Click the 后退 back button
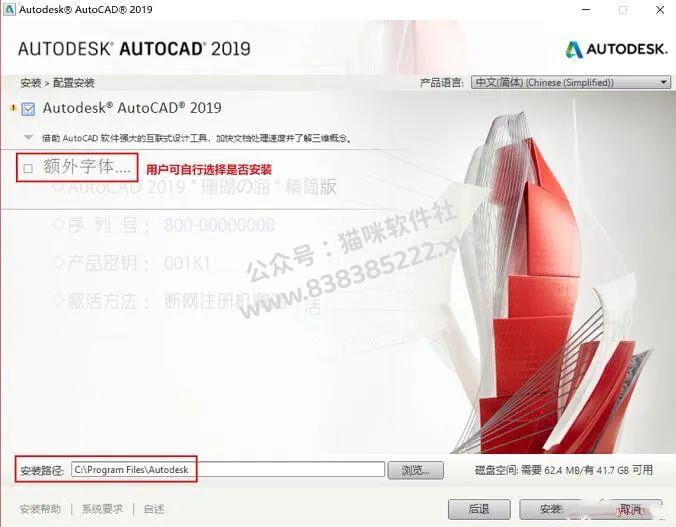The image size is (676, 527). click(x=479, y=509)
